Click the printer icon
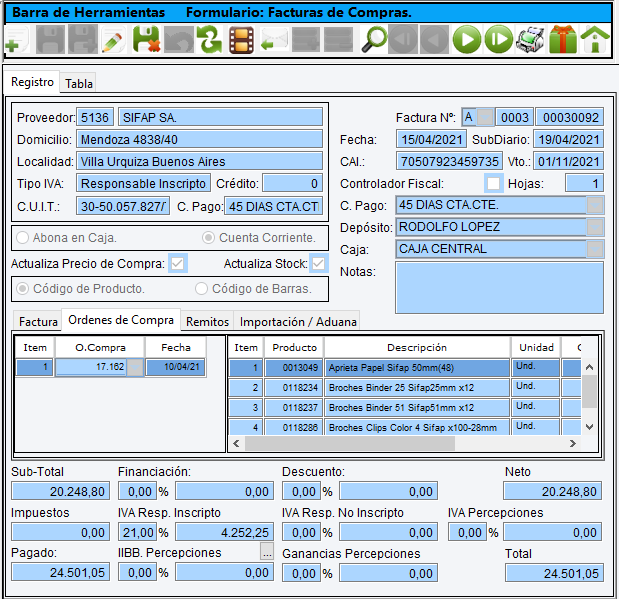Image resolution: width=619 pixels, height=599 pixels. [x=530, y=39]
